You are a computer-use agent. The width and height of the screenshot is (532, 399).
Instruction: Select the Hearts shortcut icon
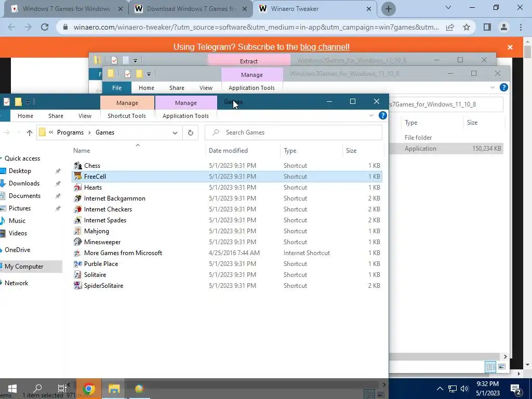(x=78, y=187)
